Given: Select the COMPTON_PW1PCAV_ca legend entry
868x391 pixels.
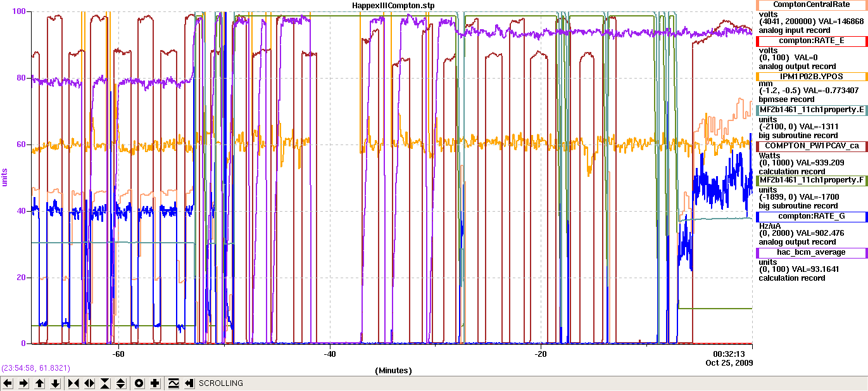Looking at the screenshot, I should click(x=812, y=146).
